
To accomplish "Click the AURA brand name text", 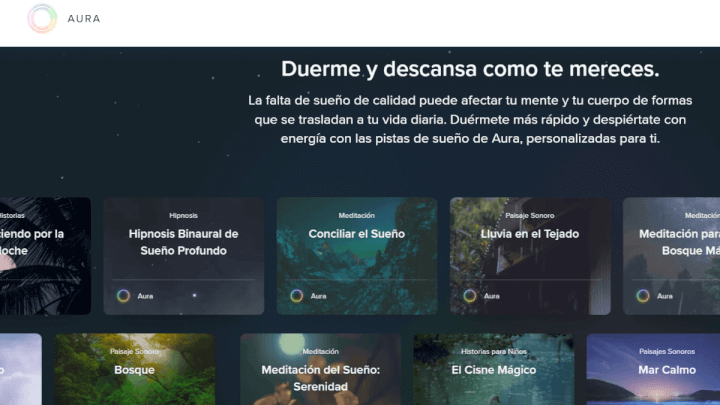I will (84, 19).
